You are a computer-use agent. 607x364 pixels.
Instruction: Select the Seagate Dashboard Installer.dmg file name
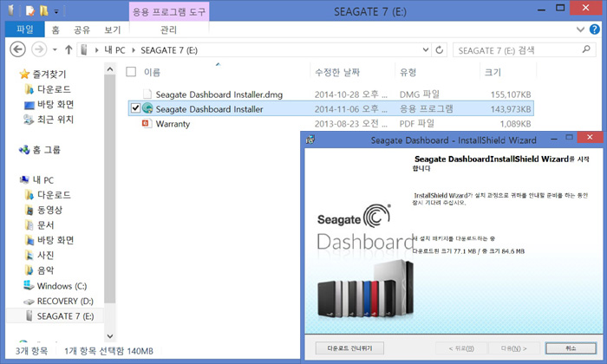pyautogui.click(x=219, y=94)
